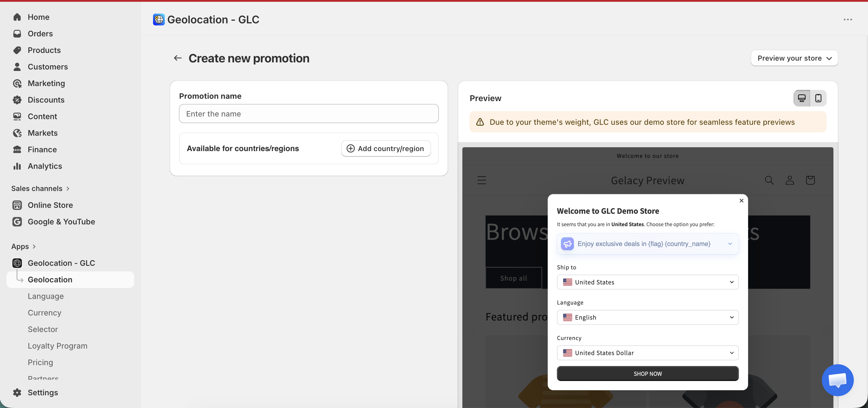Viewport: 868px width, 408px height.
Task: Click the cart icon in store preview
Action: [x=810, y=180]
